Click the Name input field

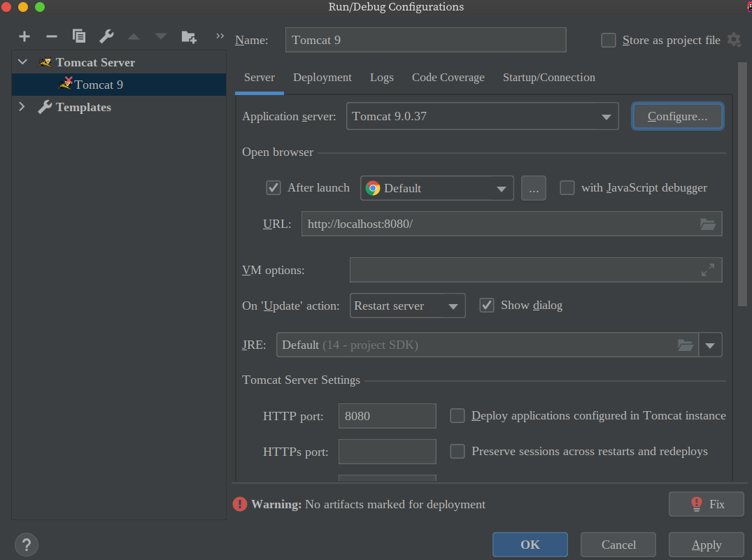click(x=426, y=40)
